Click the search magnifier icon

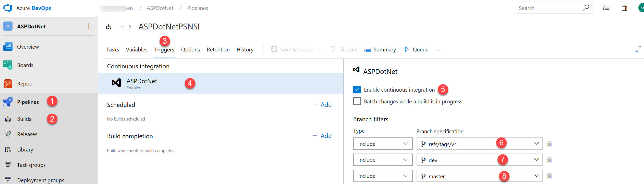click(586, 8)
